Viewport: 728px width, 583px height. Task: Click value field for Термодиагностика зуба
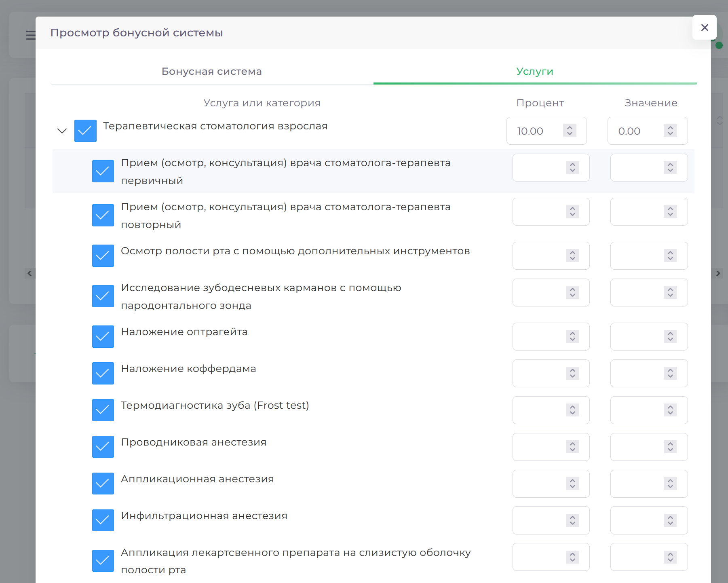coord(649,410)
